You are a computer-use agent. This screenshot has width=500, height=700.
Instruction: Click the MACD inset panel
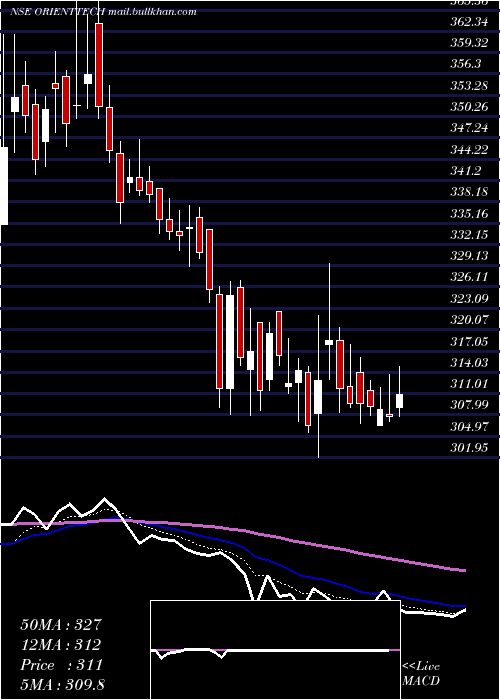(275, 650)
